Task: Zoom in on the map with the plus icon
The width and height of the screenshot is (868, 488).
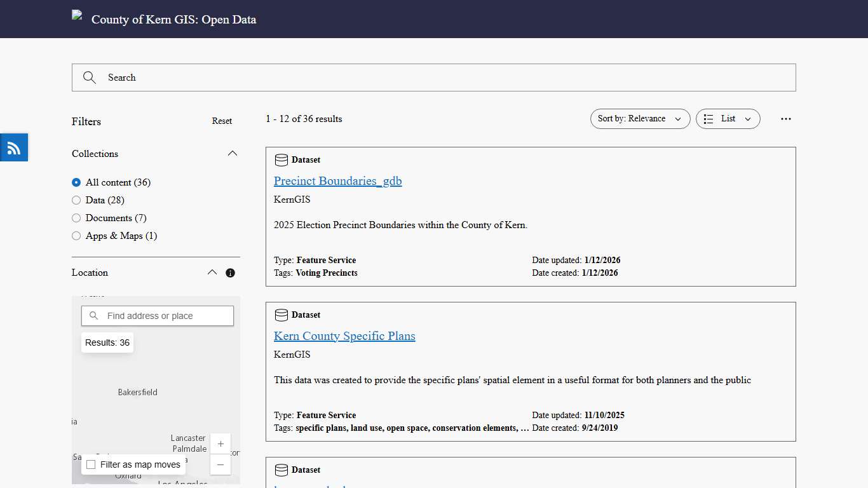Action: click(x=220, y=444)
